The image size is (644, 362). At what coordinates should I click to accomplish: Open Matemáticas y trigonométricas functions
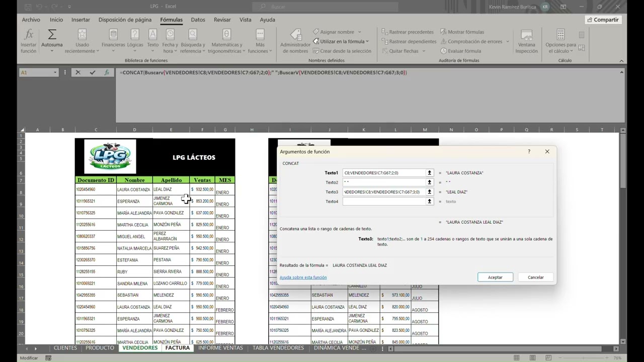click(226, 41)
